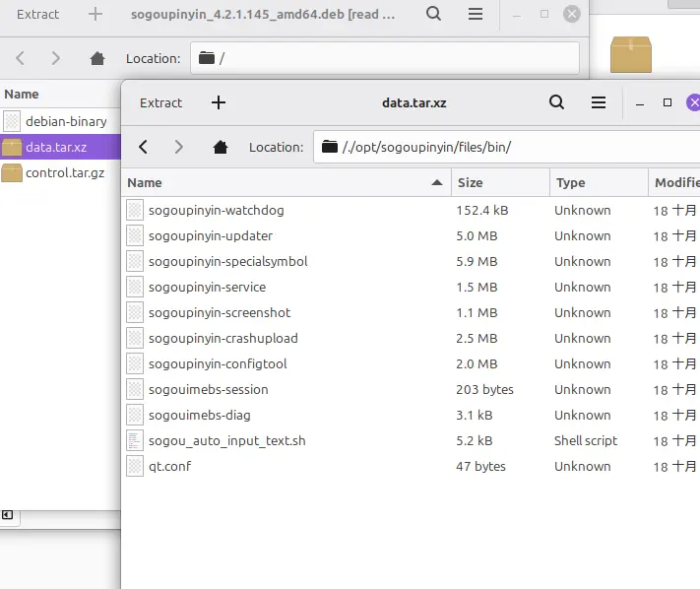Click the file icon of sogoupinyin-updater
Image resolution: width=700 pixels, height=589 pixels.
coord(135,235)
